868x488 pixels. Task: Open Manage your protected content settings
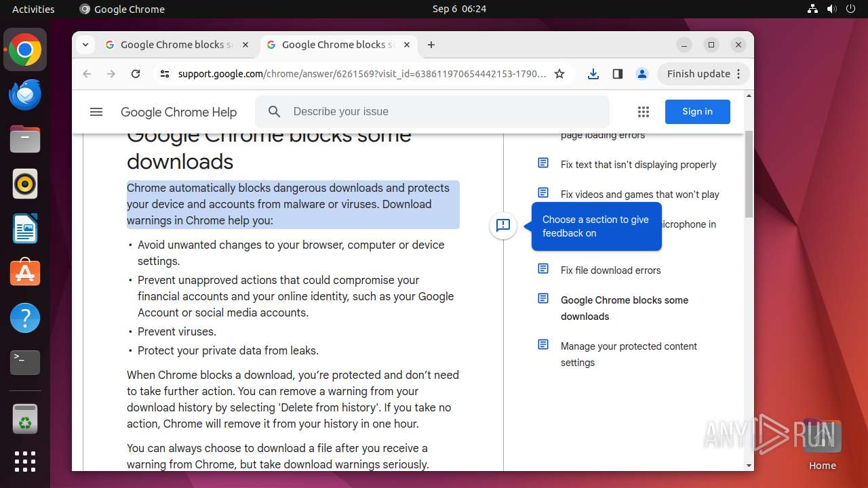tap(629, 354)
